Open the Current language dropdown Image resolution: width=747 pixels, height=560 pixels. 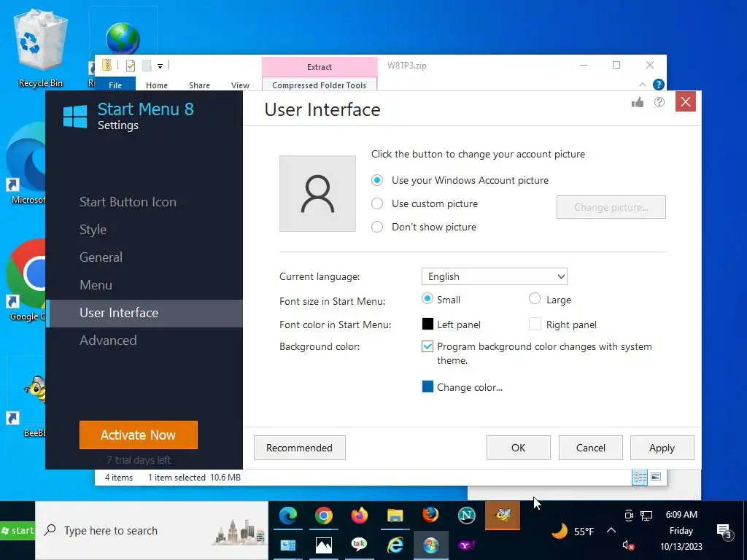pos(495,276)
